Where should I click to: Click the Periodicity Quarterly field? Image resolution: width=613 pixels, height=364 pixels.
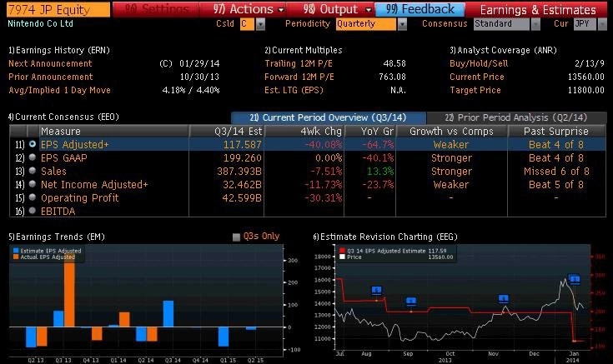(x=366, y=24)
